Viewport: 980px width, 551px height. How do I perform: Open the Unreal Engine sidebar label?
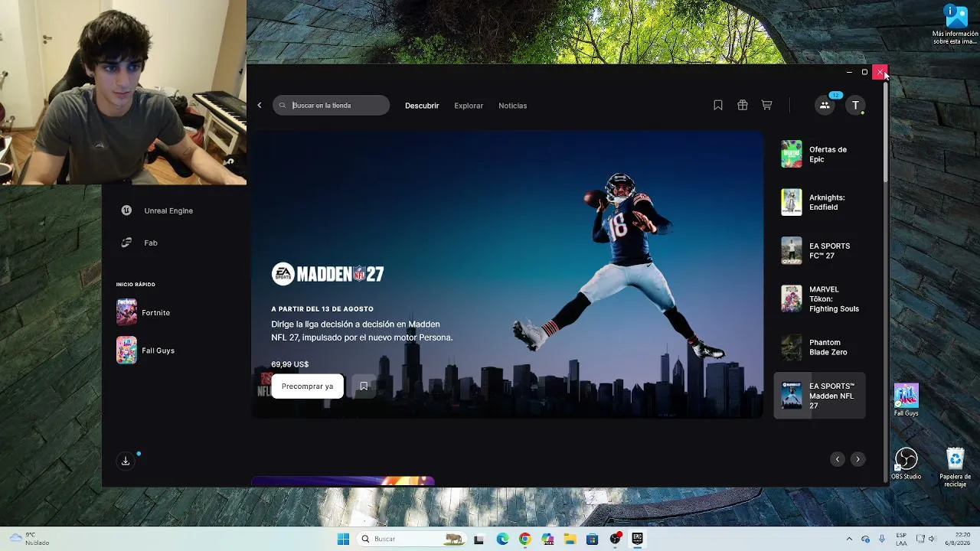pyautogui.click(x=168, y=210)
